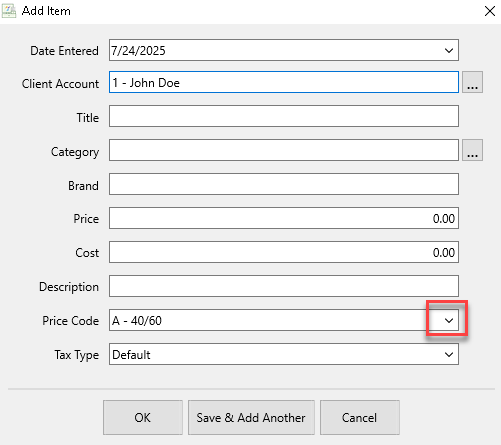The image size is (501, 445).
Task: Expand the Date Entered dropdown arrow
Action: click(x=449, y=50)
